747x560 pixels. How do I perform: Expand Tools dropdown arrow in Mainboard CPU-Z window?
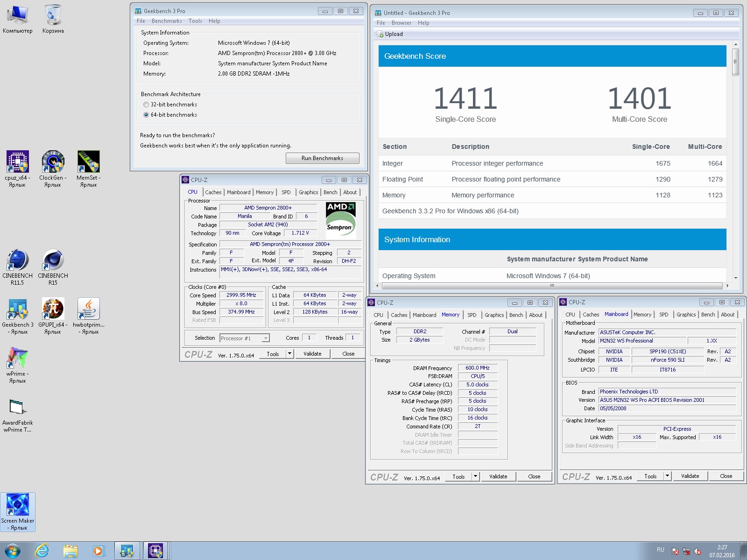pyautogui.click(x=667, y=476)
